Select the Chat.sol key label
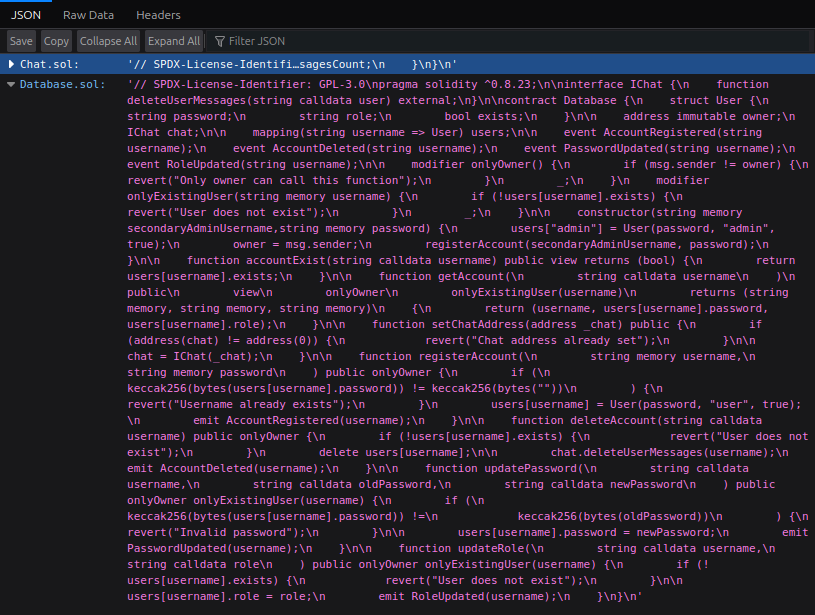This screenshot has width=815, height=615. (x=44, y=64)
